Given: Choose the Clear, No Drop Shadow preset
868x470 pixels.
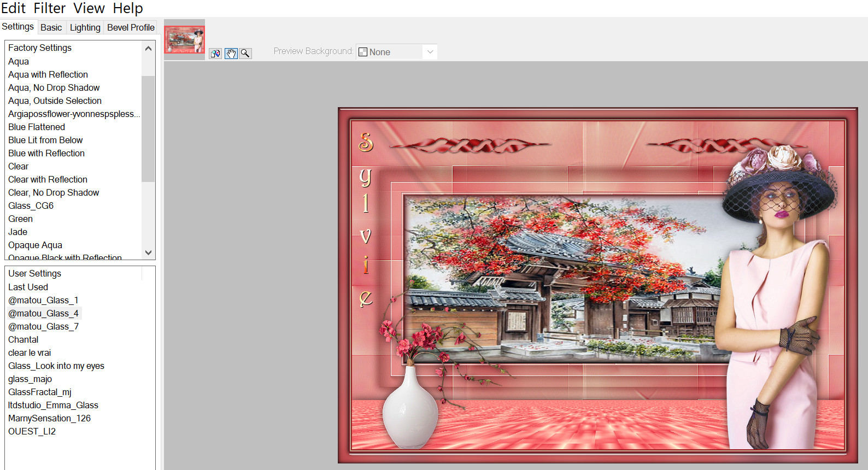Looking at the screenshot, I should (x=54, y=192).
